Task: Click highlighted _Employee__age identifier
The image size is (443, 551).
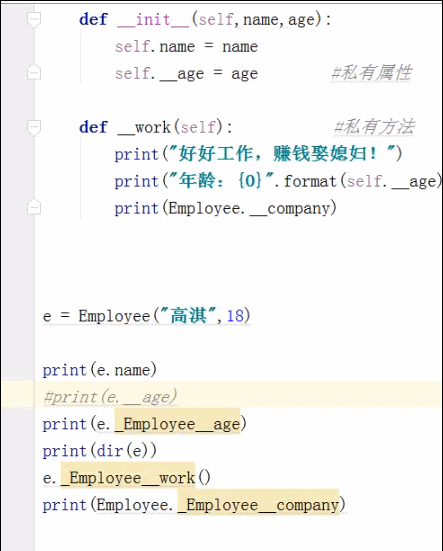Action: click(x=177, y=424)
